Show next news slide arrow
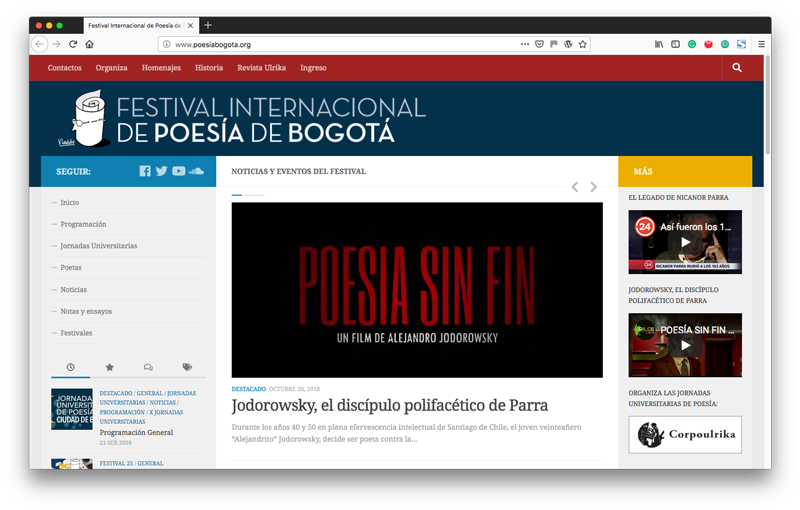800x510 pixels. click(593, 187)
